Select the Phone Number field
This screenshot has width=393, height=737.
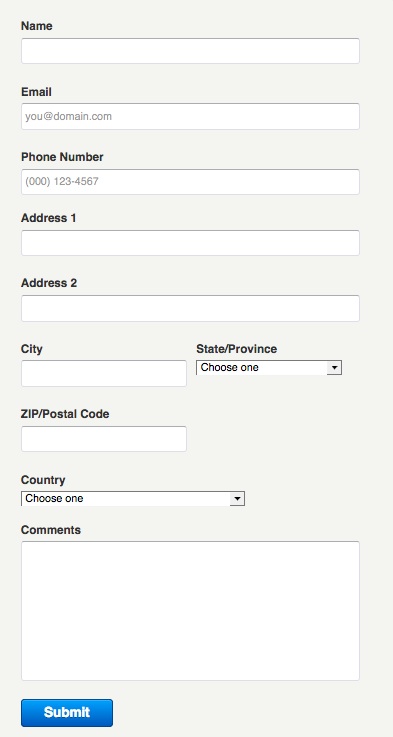click(x=190, y=181)
